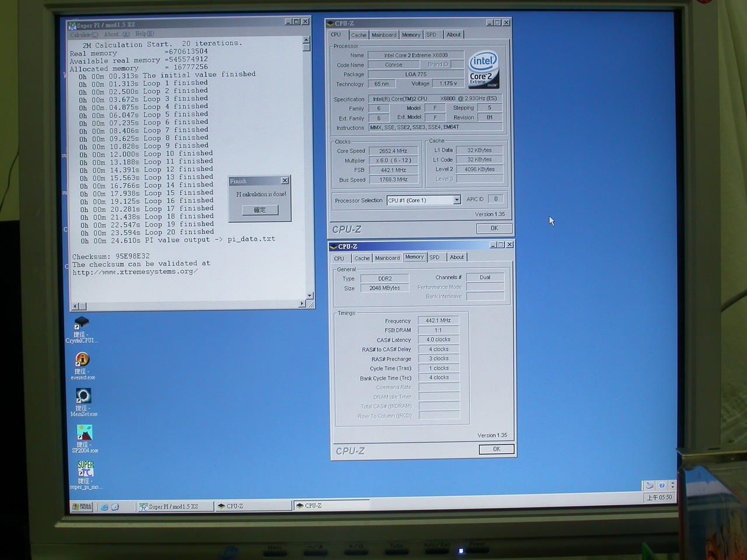Open the language bar help icon
747x560 pixels.
[662, 485]
